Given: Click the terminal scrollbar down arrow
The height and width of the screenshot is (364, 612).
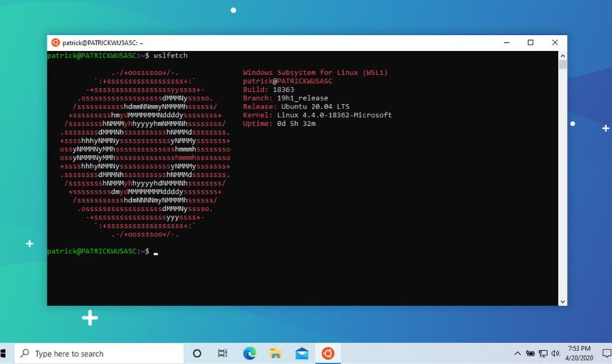Looking at the screenshot, I should pyautogui.click(x=562, y=301).
